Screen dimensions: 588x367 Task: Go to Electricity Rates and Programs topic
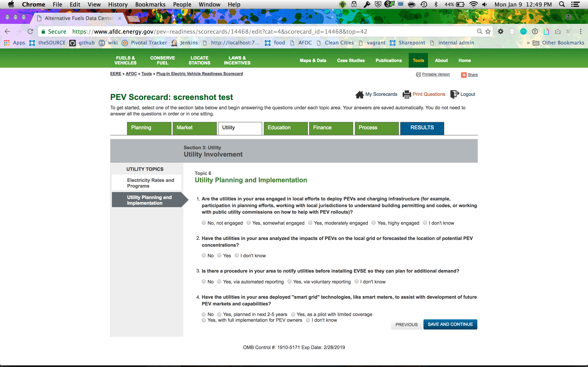[151, 183]
